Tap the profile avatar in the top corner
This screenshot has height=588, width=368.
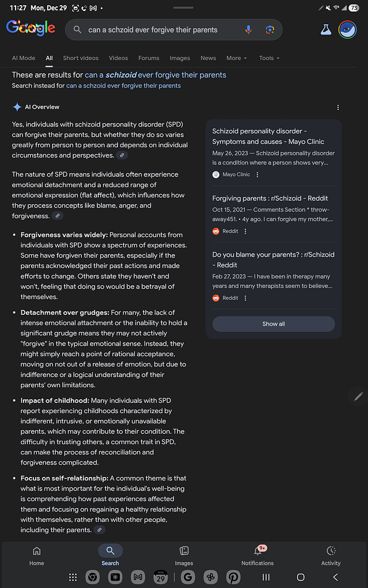[347, 29]
